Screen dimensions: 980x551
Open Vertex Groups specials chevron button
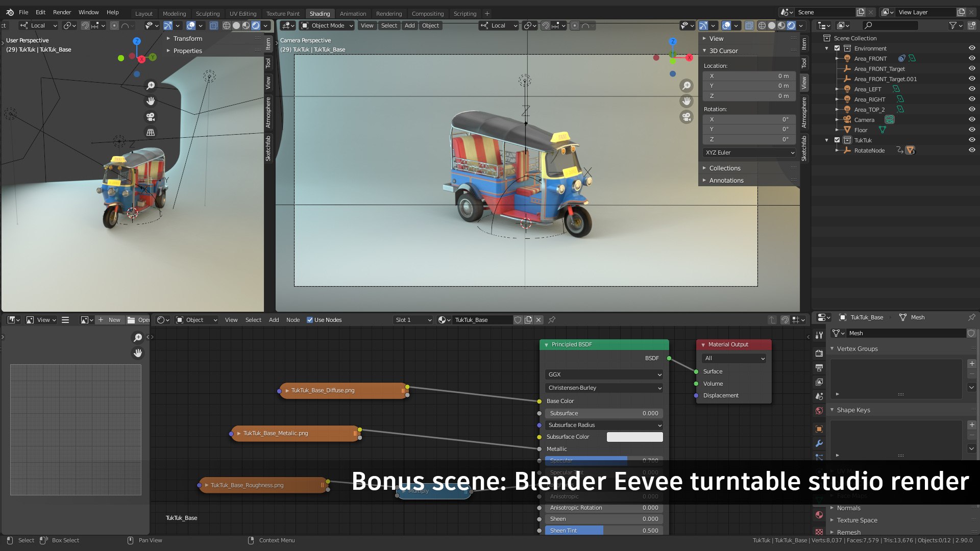[972, 387]
